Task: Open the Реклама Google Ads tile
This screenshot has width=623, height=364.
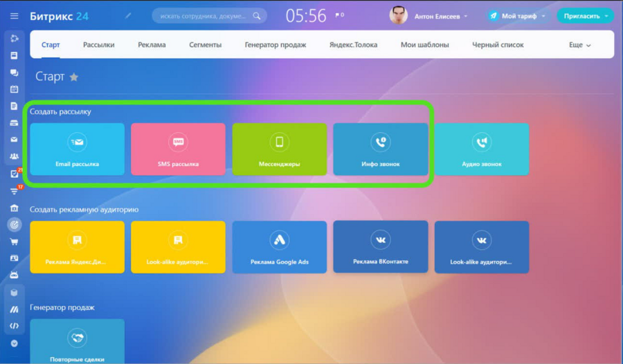Action: click(x=280, y=247)
